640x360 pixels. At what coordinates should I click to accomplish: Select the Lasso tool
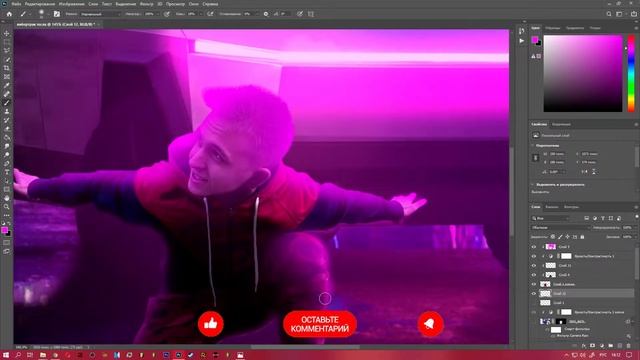(x=7, y=51)
